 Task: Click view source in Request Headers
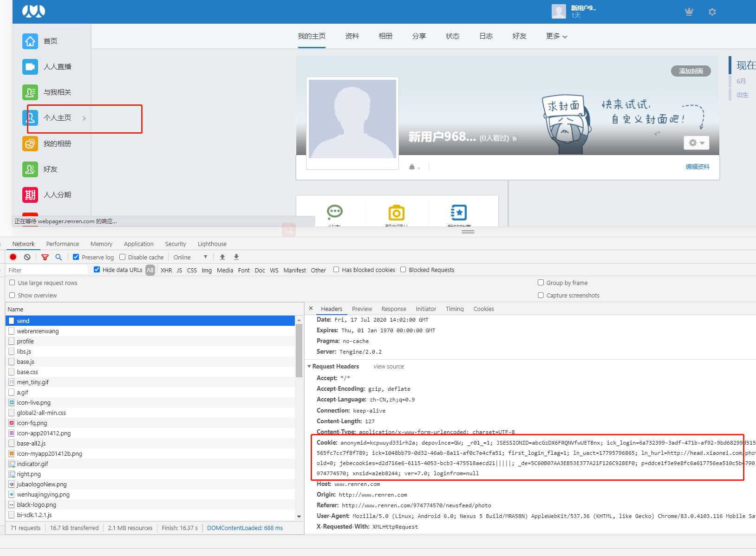pyautogui.click(x=389, y=367)
